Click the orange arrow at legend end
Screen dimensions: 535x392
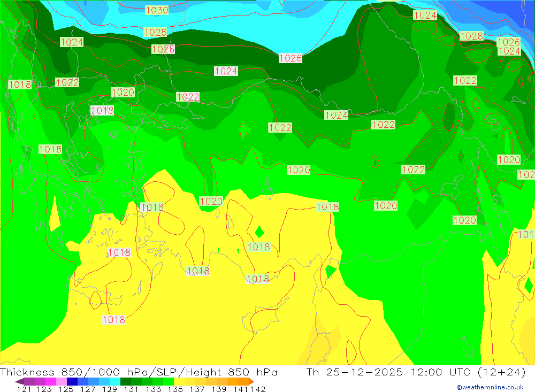251,381
